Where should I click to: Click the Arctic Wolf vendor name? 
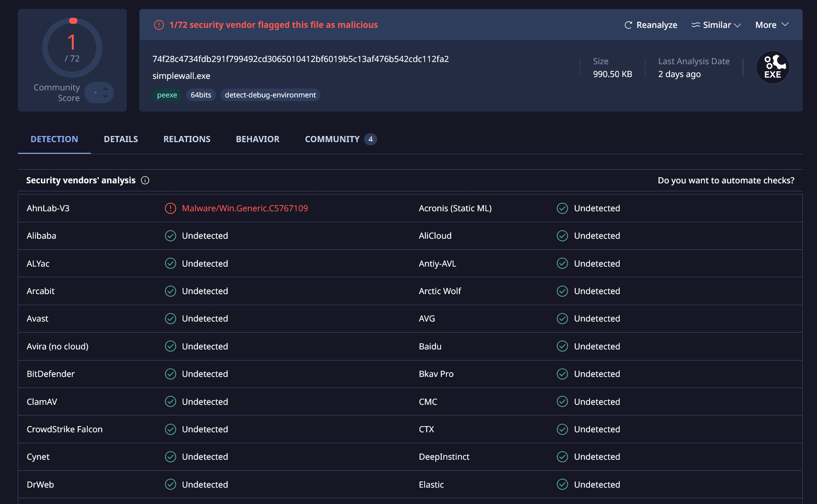[440, 291]
